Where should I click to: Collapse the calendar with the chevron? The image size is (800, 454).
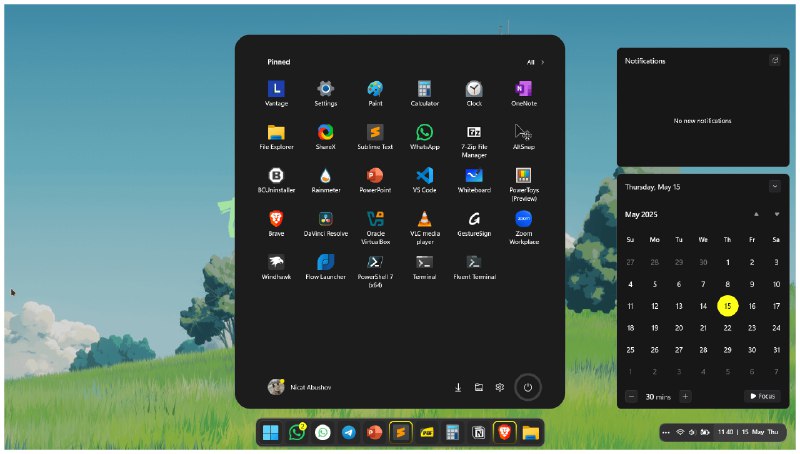774,186
